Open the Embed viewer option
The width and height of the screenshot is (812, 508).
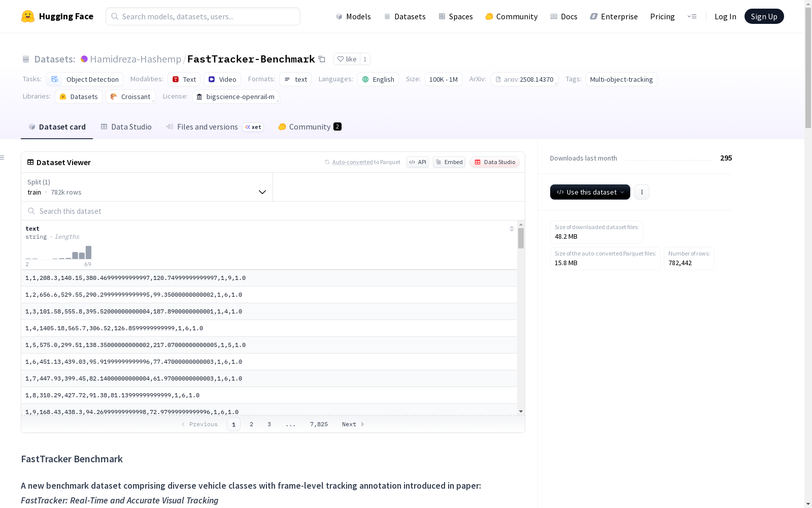tap(449, 162)
